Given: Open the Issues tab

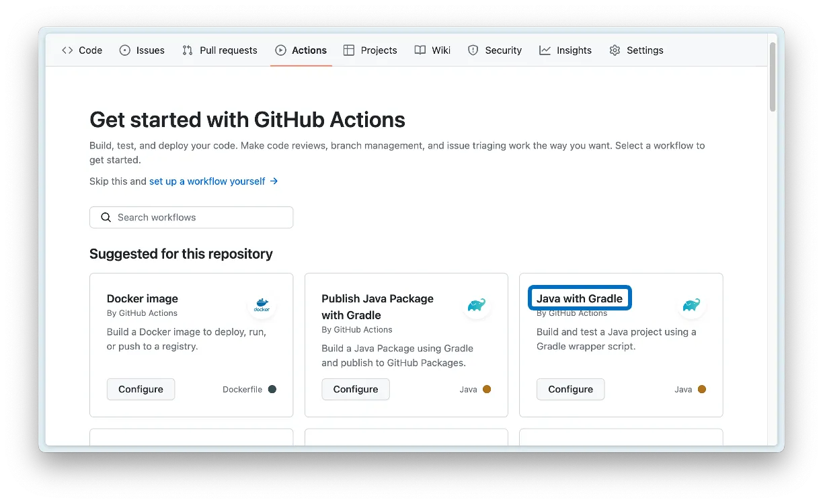Looking at the screenshot, I should (142, 50).
